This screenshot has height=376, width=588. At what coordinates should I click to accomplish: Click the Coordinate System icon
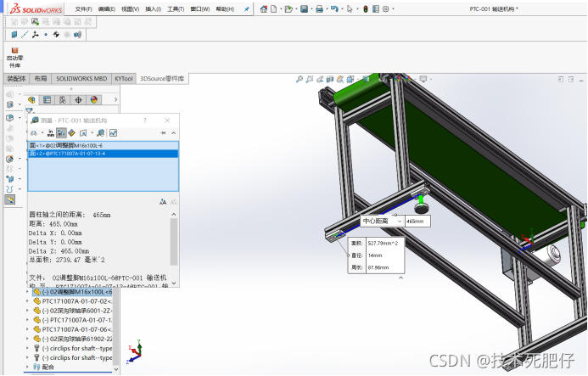[x=36, y=35]
